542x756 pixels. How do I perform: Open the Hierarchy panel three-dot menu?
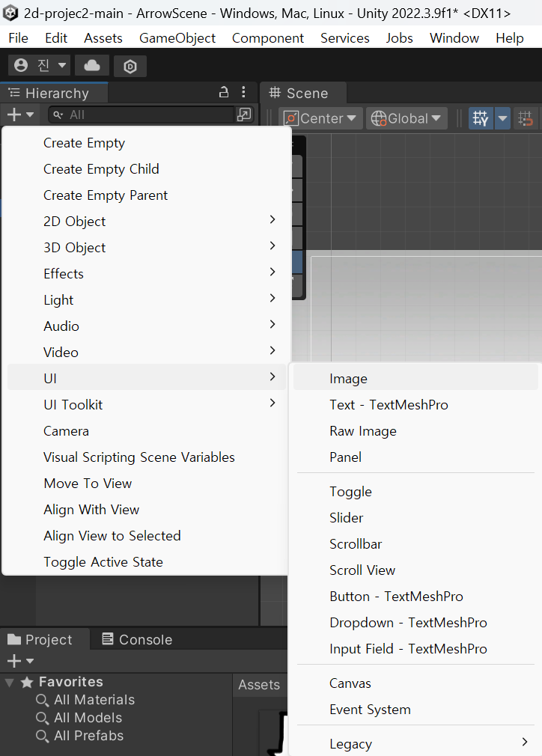pos(243,91)
